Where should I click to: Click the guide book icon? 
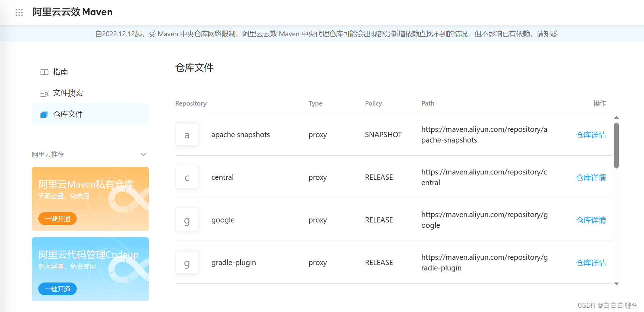44,72
